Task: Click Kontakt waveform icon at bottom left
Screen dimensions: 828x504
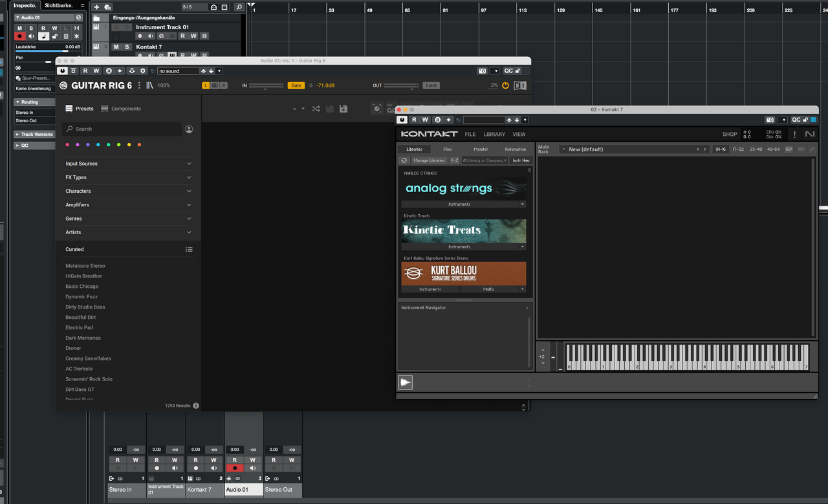Action: [x=405, y=382]
